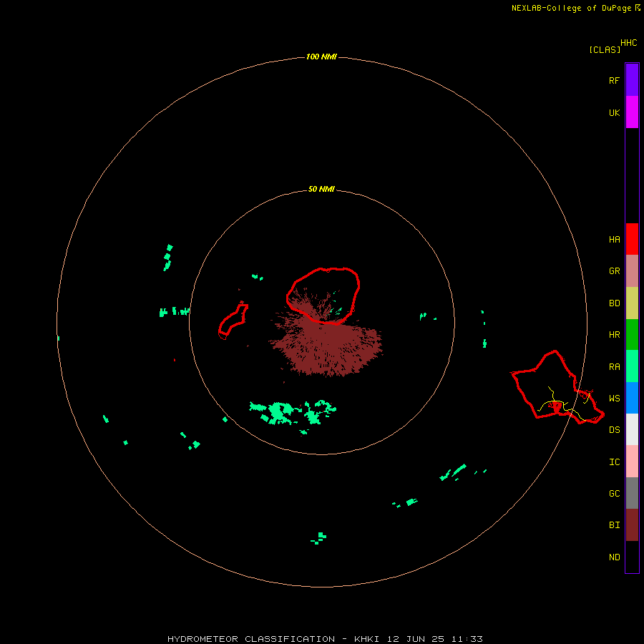Click the DS legend label

pos(614,430)
